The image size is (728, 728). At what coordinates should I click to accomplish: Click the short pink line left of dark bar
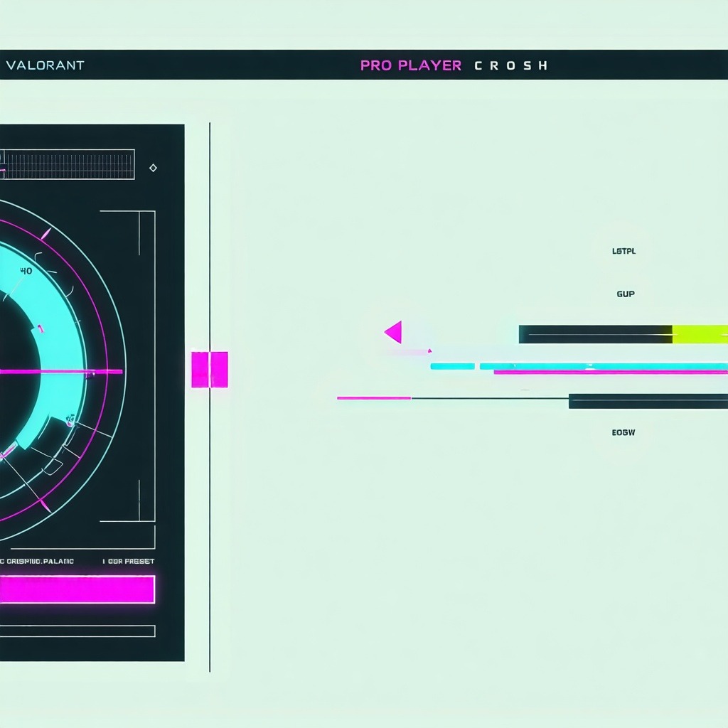[x=373, y=398]
